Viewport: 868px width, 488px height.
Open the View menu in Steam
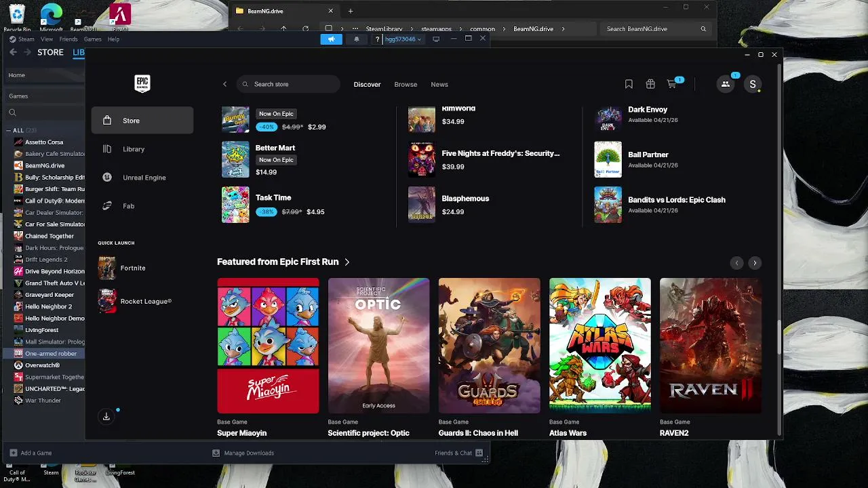(x=47, y=39)
